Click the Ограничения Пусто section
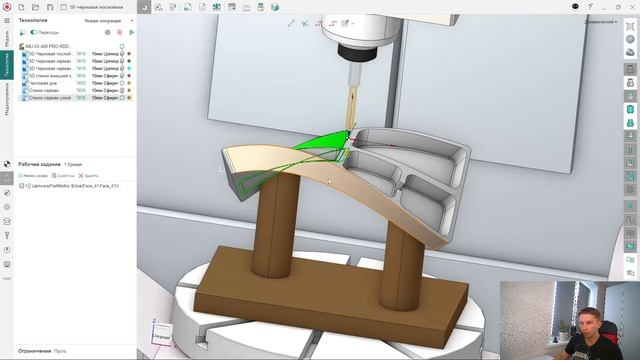 click(x=42, y=351)
